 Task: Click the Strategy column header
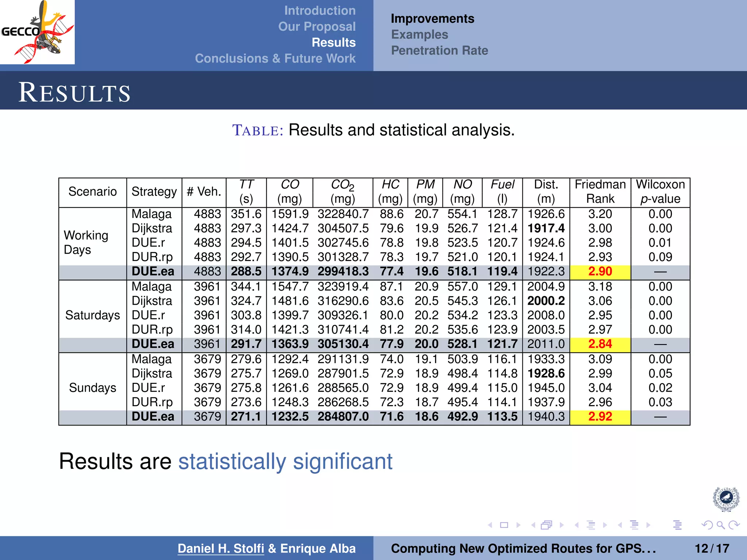154,191
